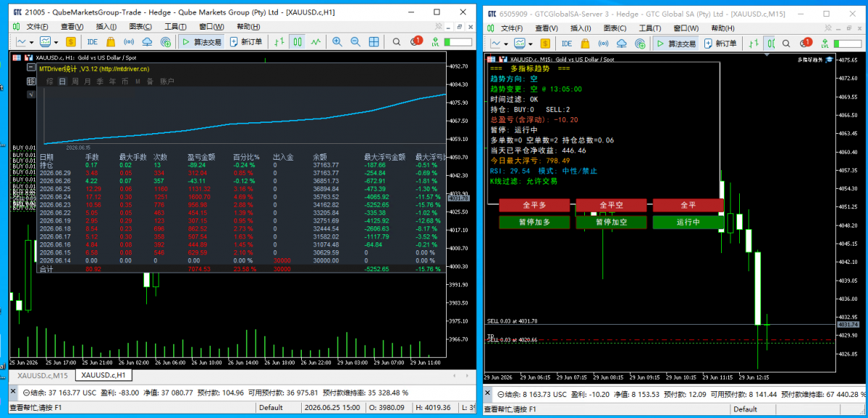Screen dimensions: 868x418
Task: Click copy-trading target icon in Qube window
Action: tap(165, 42)
